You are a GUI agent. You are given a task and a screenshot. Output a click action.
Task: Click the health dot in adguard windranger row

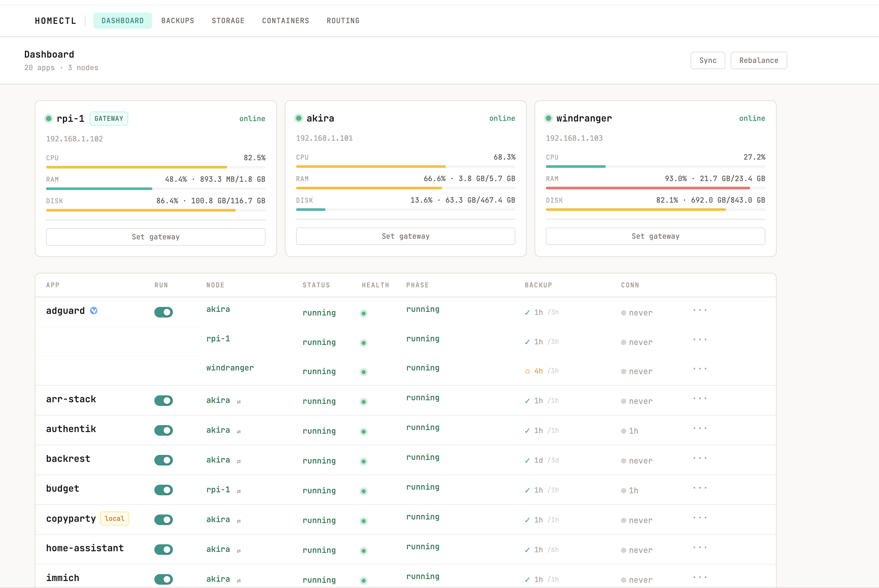[x=364, y=372]
